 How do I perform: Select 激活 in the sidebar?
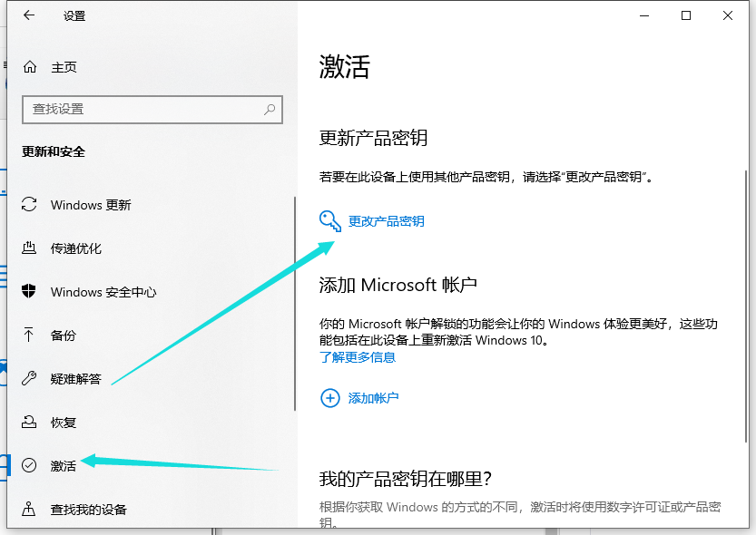(x=64, y=466)
